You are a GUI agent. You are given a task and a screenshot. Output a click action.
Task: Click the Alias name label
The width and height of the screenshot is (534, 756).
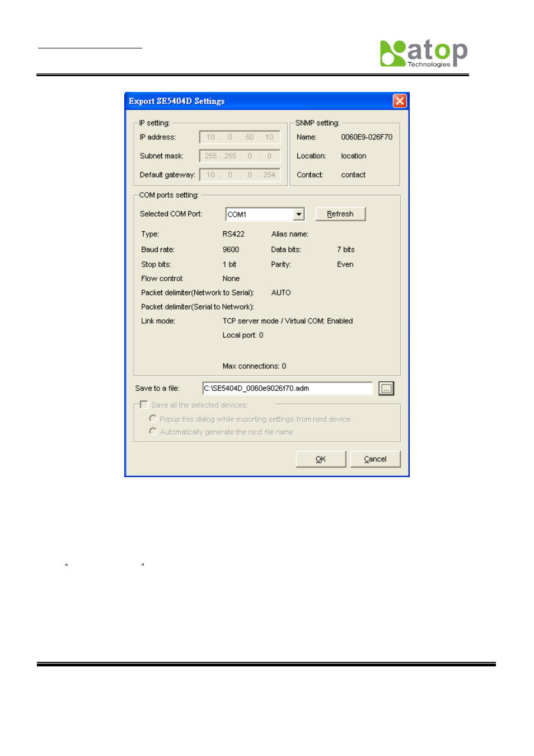290,234
